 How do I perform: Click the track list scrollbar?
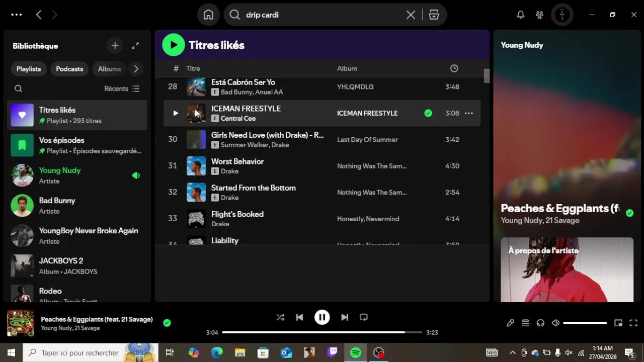click(x=487, y=76)
